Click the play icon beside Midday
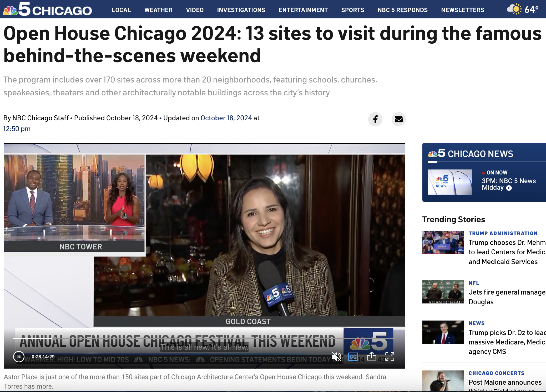Screen dimensions: 546x392 [509, 188]
